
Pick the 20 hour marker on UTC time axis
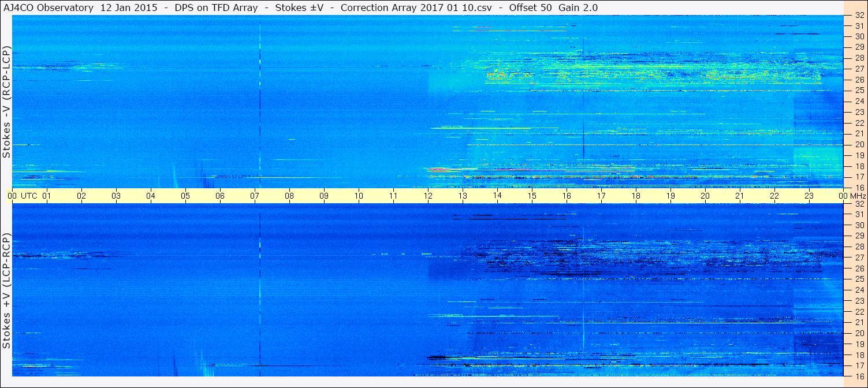pyautogui.click(x=705, y=196)
